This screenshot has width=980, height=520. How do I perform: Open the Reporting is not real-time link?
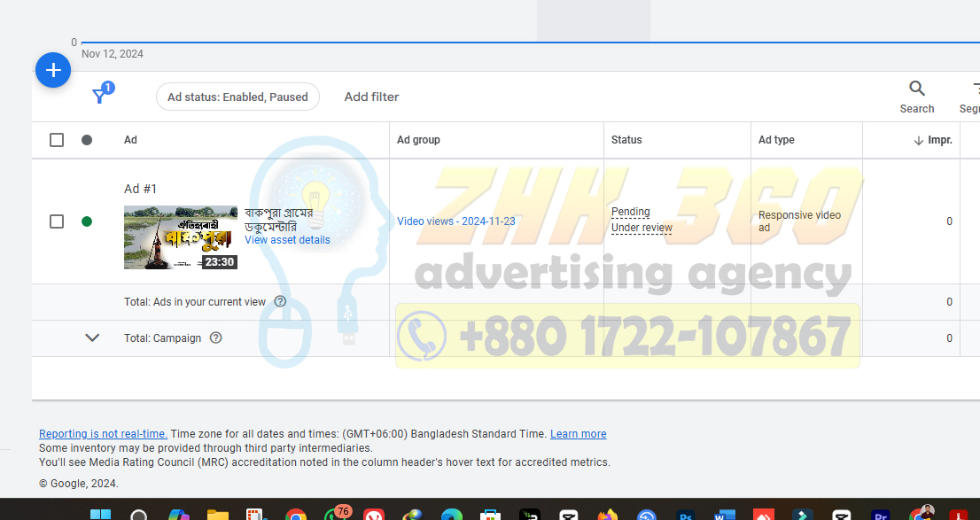click(x=103, y=434)
